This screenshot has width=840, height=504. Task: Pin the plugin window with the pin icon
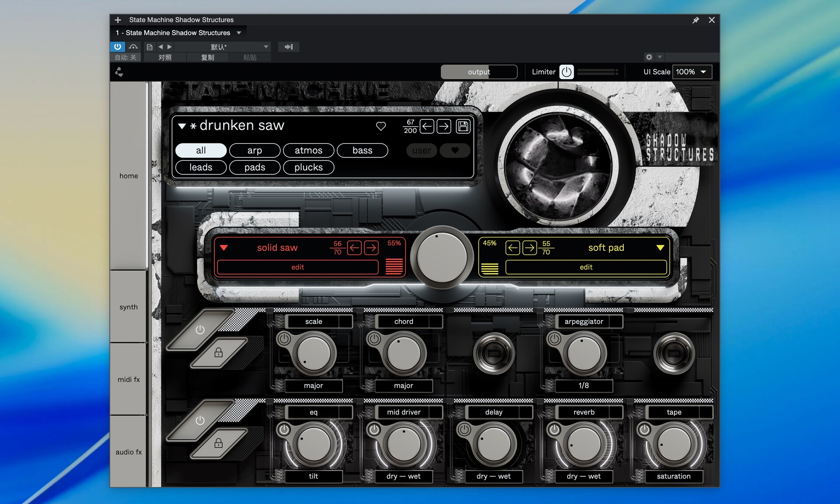pos(696,20)
